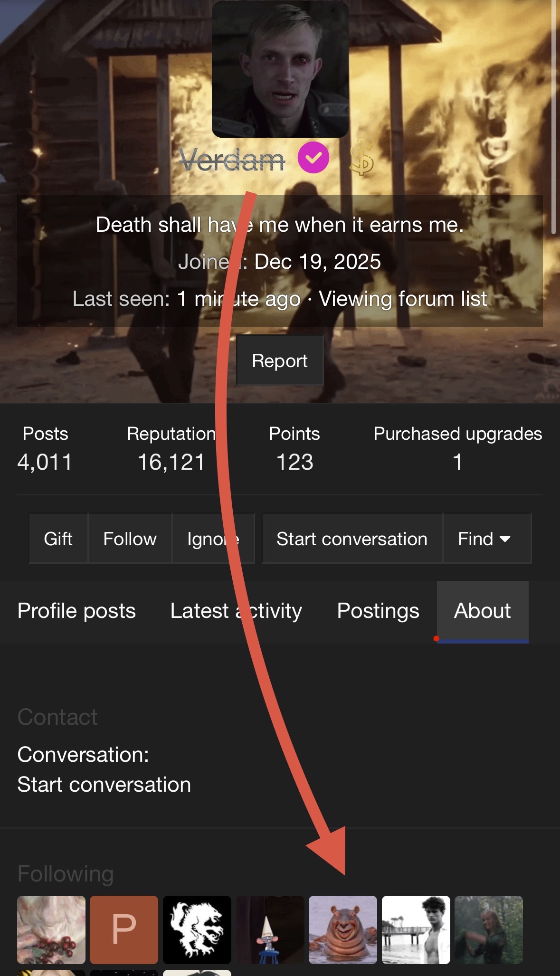Open the hippo avatar in Following
560x976 pixels.
pos(343,929)
